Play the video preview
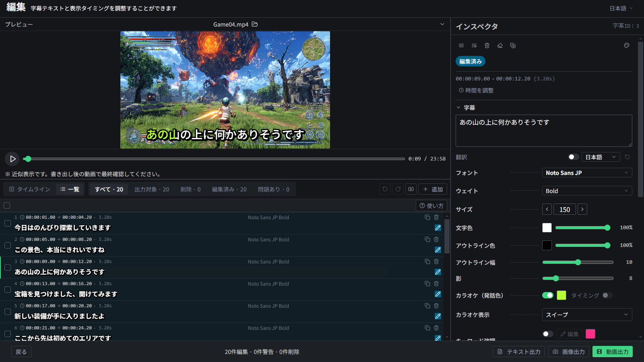Viewport: 644px width, 362px height. tap(12, 159)
